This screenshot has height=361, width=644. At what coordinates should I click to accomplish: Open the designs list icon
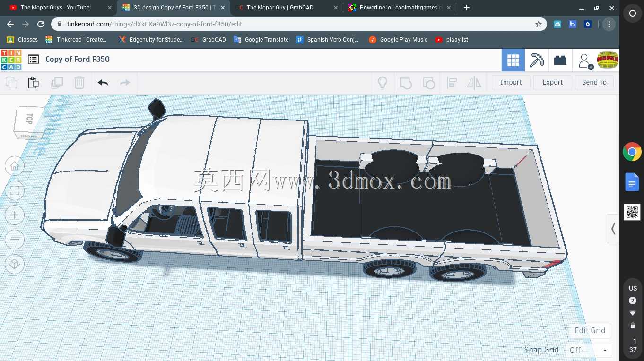(x=33, y=60)
